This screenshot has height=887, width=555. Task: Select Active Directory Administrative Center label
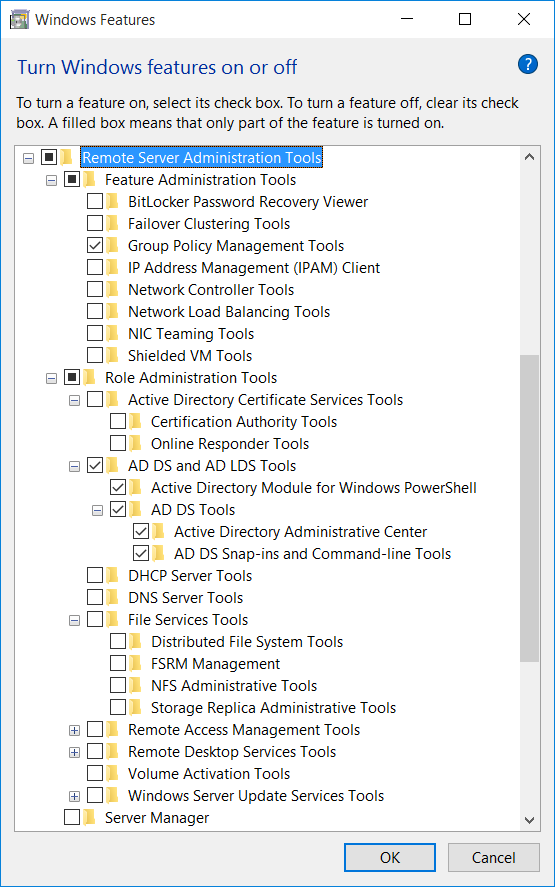click(x=300, y=532)
